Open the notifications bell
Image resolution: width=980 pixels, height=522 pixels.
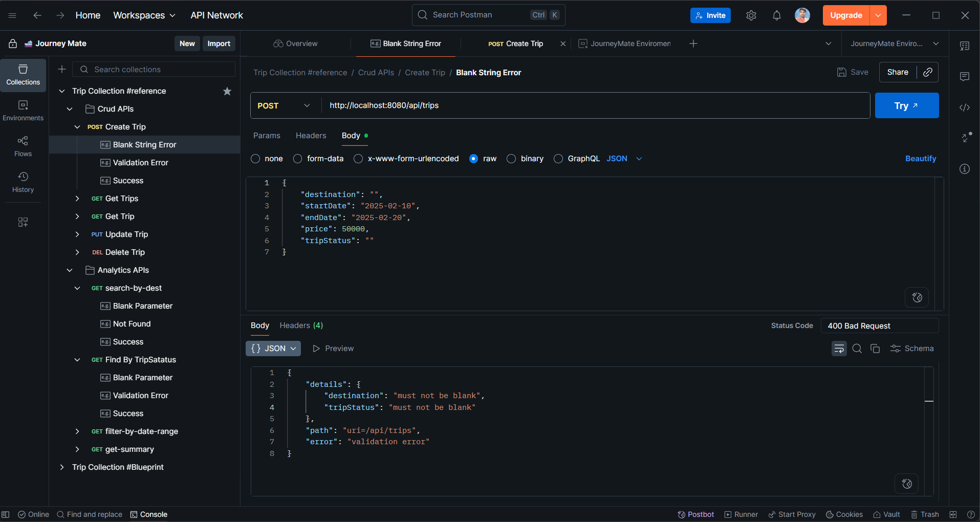[x=776, y=15]
